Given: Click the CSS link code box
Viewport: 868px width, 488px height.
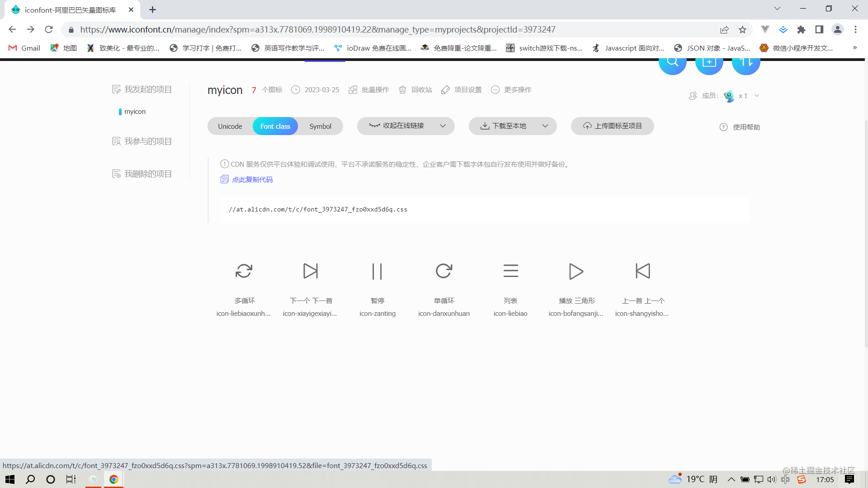Looking at the screenshot, I should coord(484,210).
